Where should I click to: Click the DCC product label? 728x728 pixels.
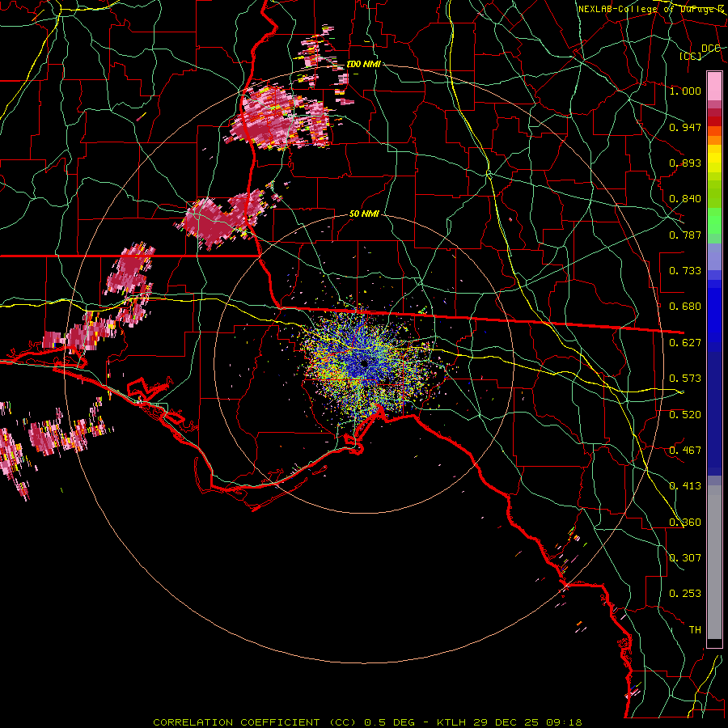[x=710, y=49]
